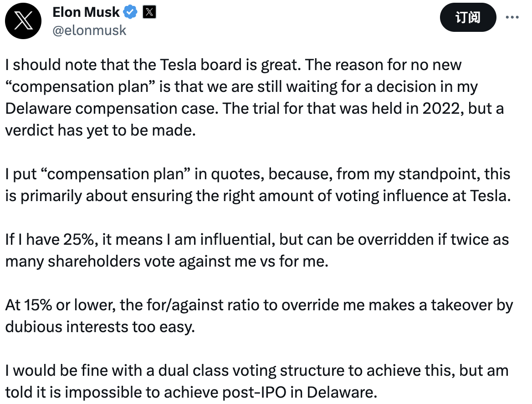Open the three-dot more options menu
This screenshot has width=532, height=404.
coord(513,17)
